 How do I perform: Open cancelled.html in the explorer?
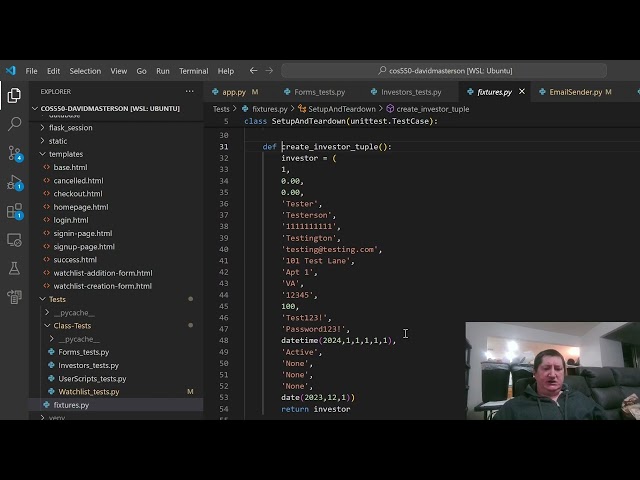pos(78,180)
